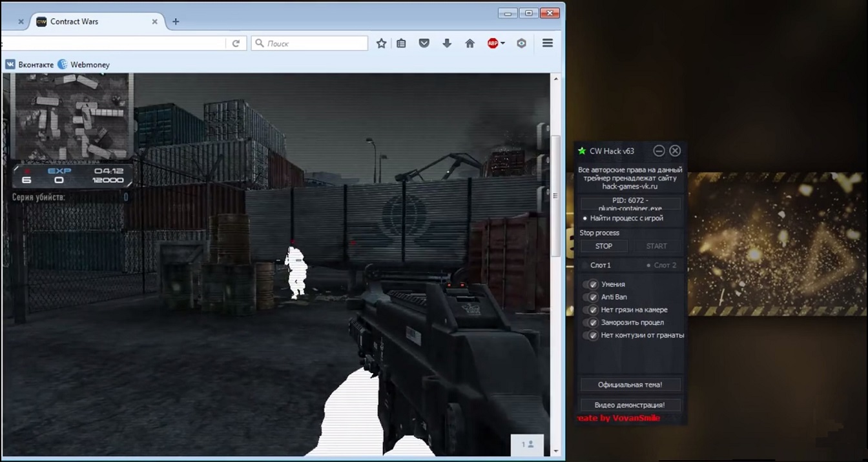Toggle the Anti Ban checkbox
868x462 pixels.
click(592, 297)
